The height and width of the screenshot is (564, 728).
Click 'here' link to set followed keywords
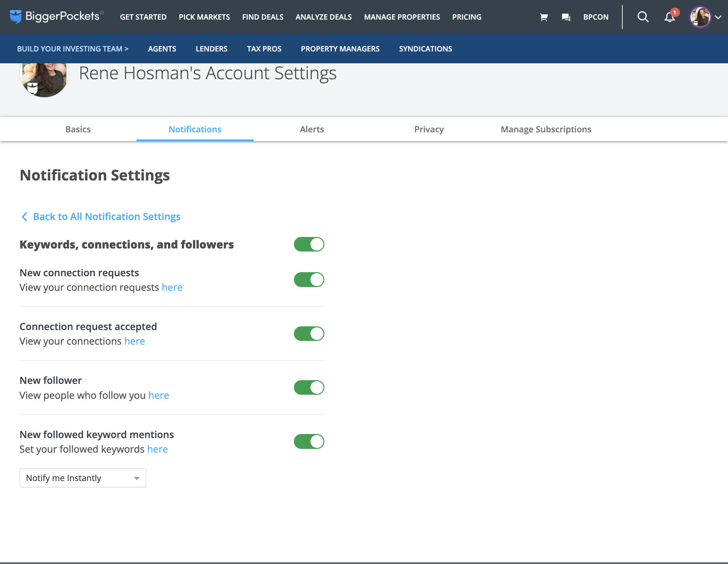157,449
